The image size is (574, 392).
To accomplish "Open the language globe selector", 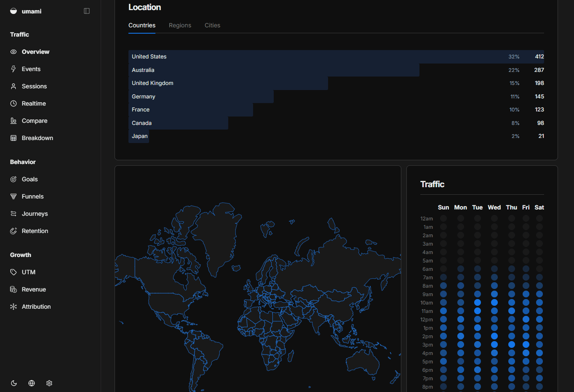I will [31, 383].
